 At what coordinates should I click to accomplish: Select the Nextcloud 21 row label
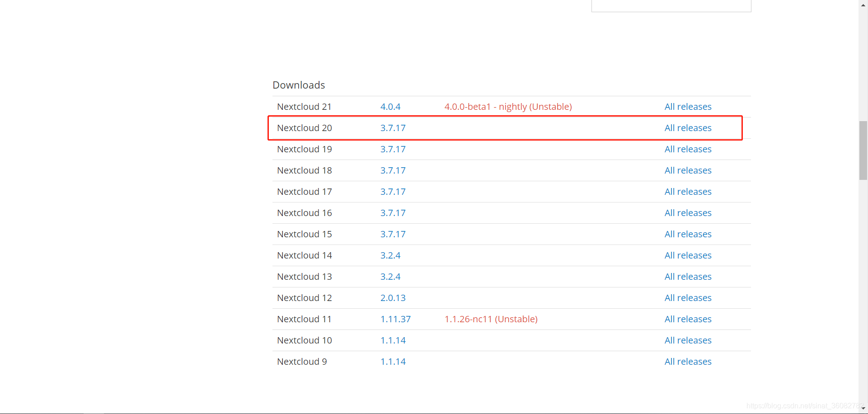click(x=304, y=107)
